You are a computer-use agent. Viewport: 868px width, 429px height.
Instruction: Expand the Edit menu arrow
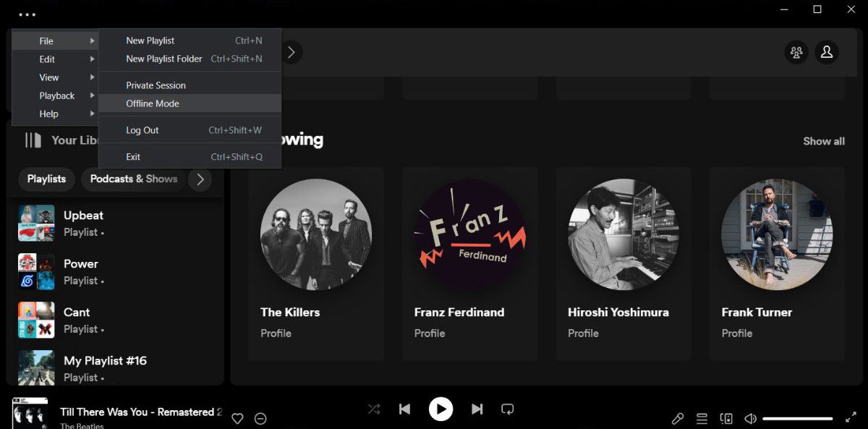coord(93,59)
